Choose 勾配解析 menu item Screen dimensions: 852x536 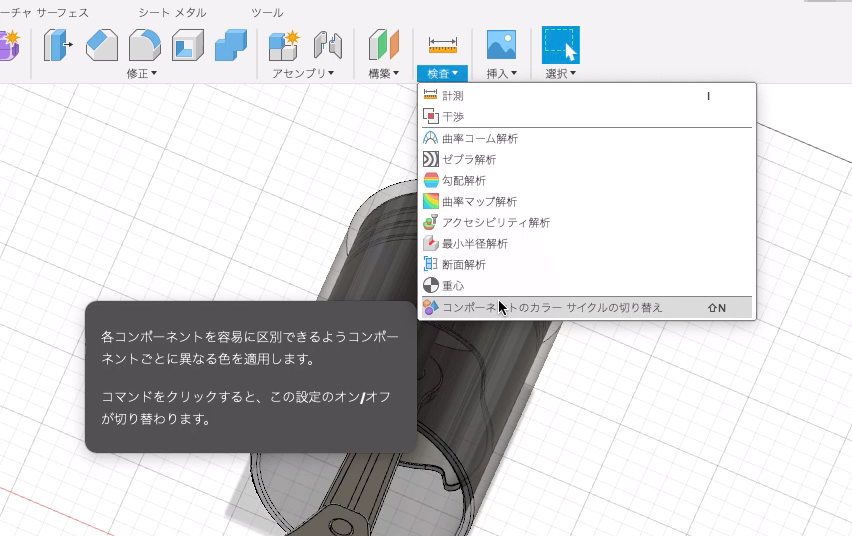tap(587, 180)
